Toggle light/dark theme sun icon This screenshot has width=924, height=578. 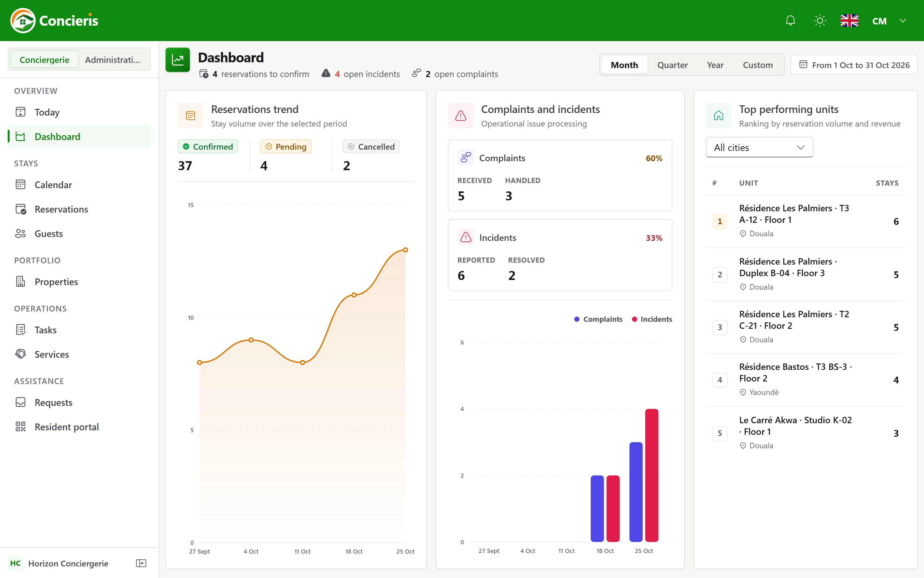tap(820, 21)
